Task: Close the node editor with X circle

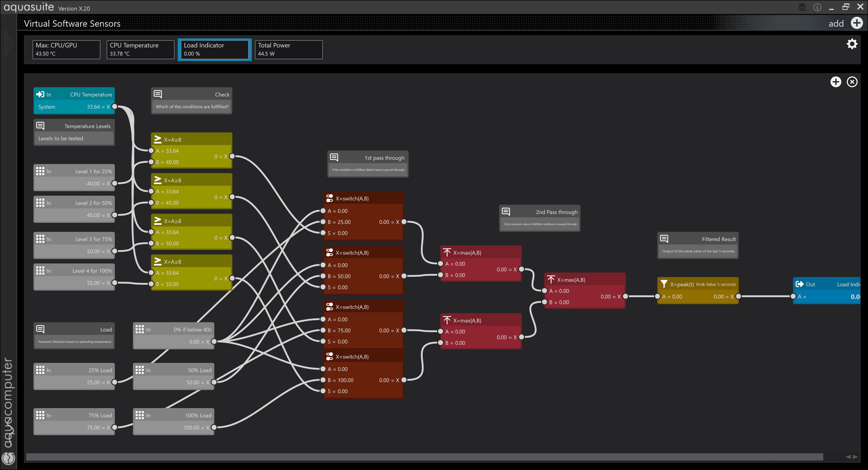Action: 852,82
